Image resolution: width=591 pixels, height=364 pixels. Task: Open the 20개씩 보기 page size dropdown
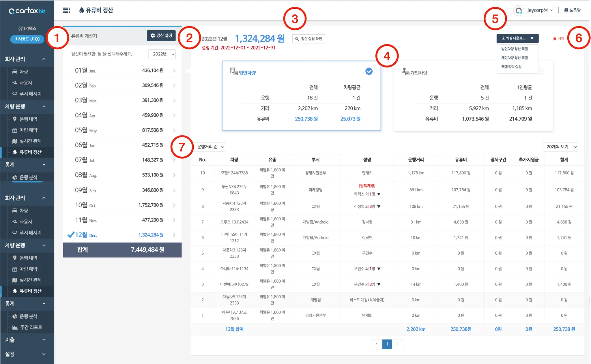(560, 147)
